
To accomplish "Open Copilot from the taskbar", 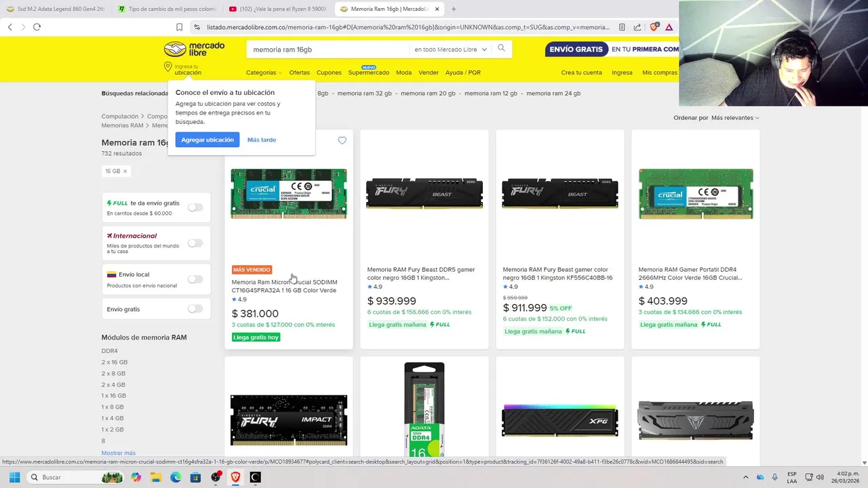I will [x=136, y=477].
